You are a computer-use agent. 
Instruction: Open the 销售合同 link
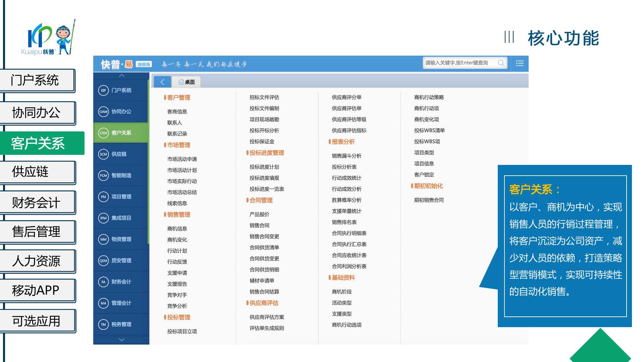[x=259, y=226]
